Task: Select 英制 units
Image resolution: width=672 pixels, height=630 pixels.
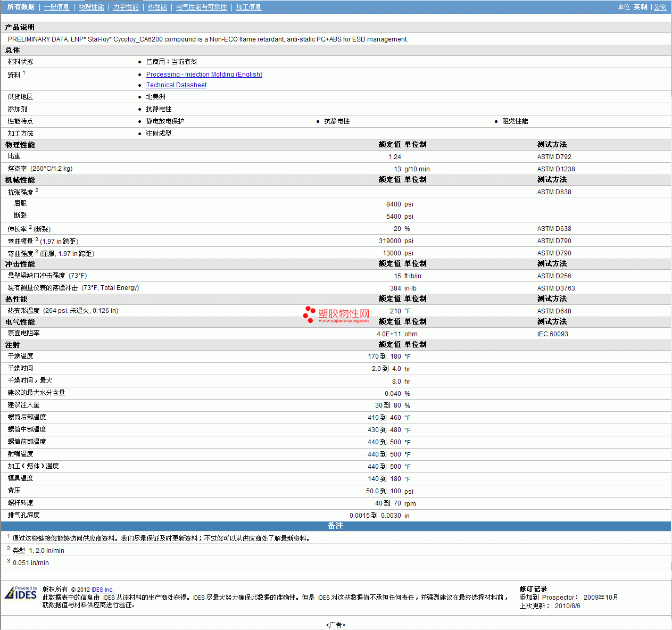Action: [641, 7]
